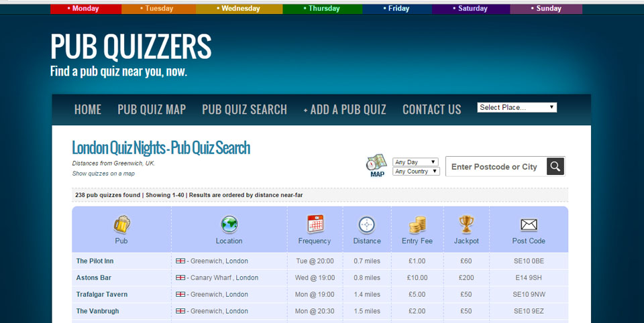
Task: Click the 238 pub quizzes found status
Action: [107, 195]
